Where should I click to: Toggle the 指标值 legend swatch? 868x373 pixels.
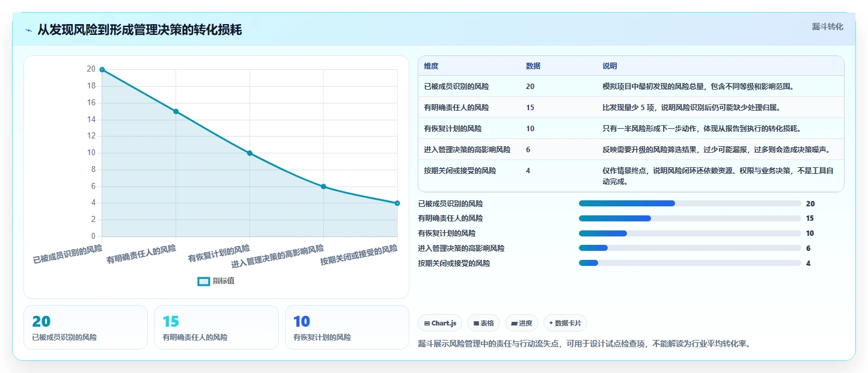click(204, 281)
